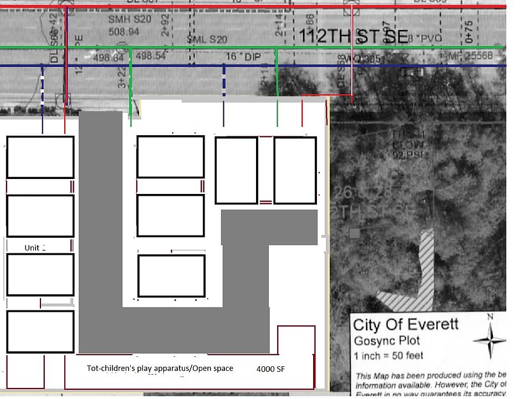Select the "508.94" elevation value

pyautogui.click(x=124, y=32)
